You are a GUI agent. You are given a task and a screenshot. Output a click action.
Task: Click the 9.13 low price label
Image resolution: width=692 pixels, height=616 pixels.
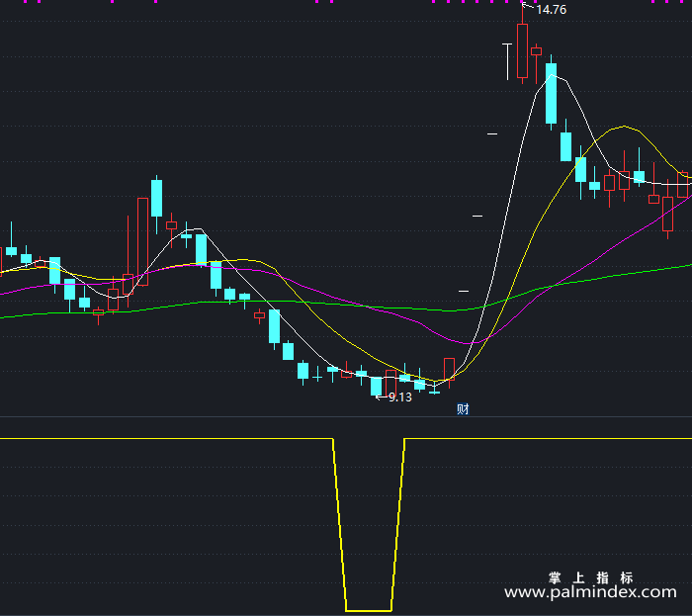tap(399, 397)
